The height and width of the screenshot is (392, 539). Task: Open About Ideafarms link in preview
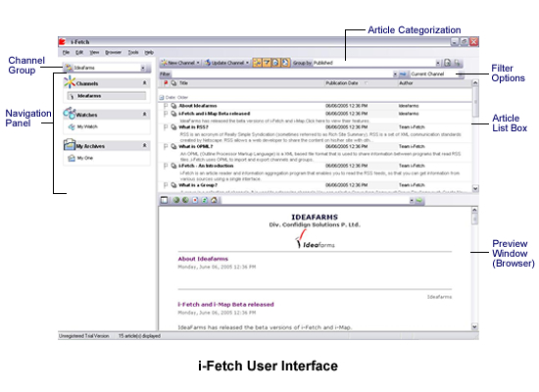coord(203,259)
